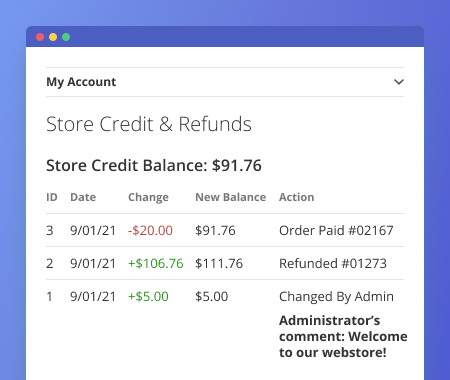
Task: Select the Store Credit & Refunds heading
Action: [149, 124]
